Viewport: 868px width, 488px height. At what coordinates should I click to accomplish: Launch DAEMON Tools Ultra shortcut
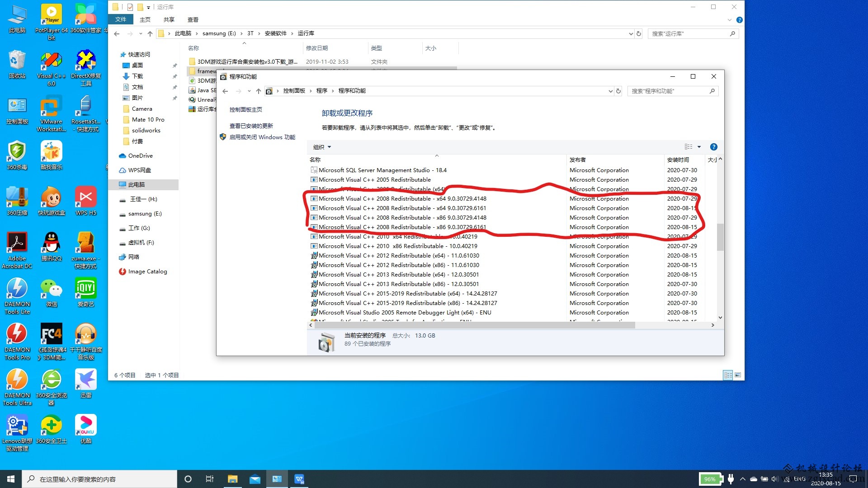tap(17, 387)
